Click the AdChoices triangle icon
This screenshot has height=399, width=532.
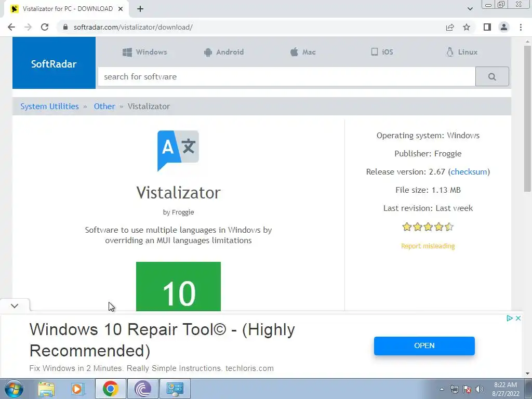click(509, 318)
